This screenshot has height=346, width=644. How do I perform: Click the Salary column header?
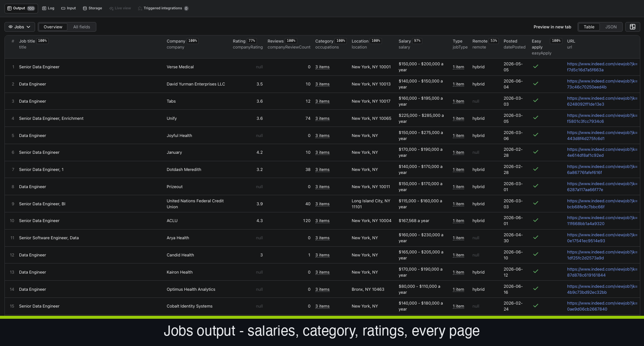pos(404,41)
